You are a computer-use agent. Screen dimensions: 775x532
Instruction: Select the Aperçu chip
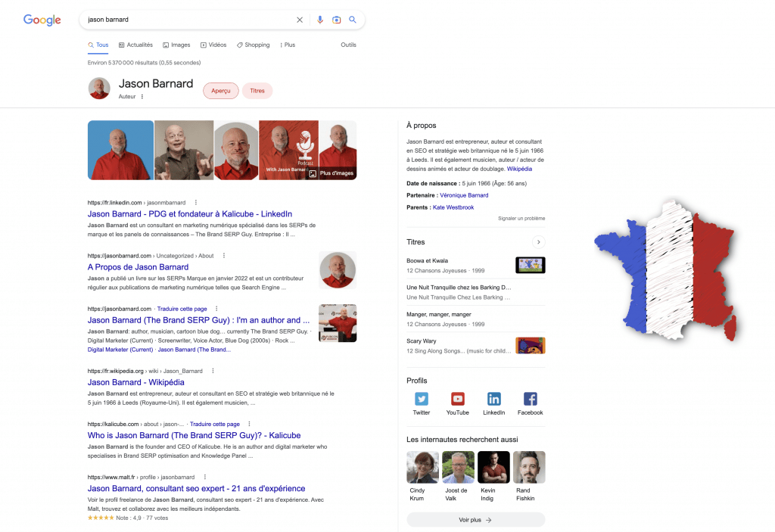click(221, 91)
